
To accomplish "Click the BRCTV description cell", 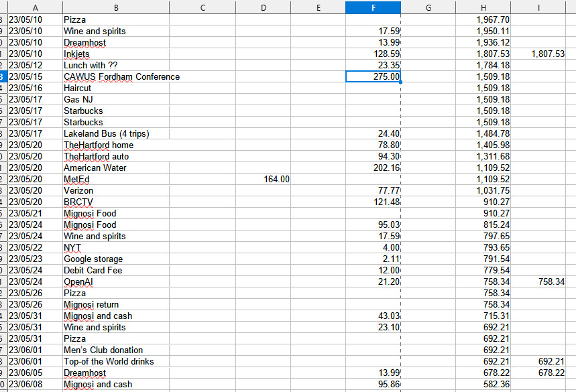I will [x=116, y=202].
